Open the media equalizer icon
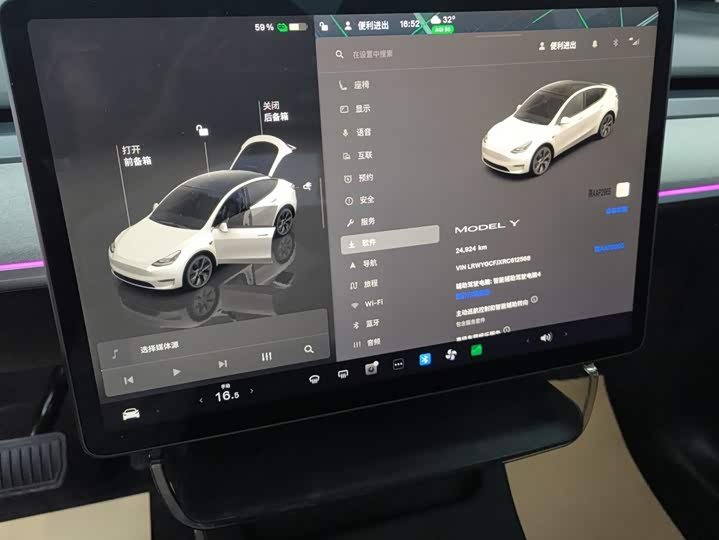The width and height of the screenshot is (719, 540). click(x=266, y=356)
